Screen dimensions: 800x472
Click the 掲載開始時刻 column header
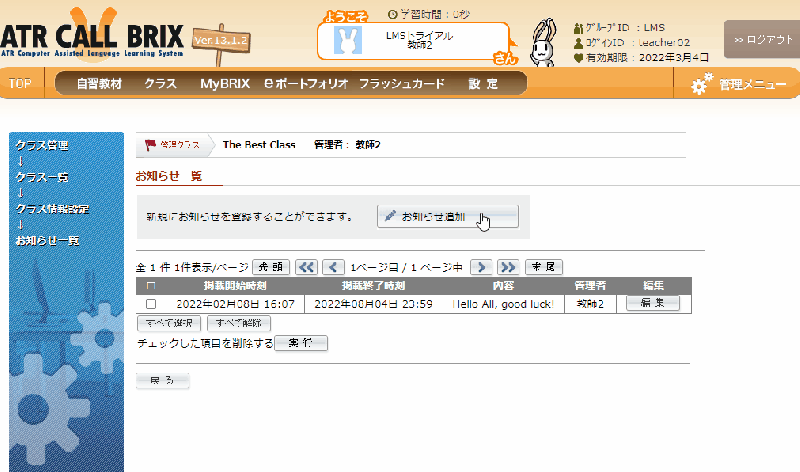[235, 286]
